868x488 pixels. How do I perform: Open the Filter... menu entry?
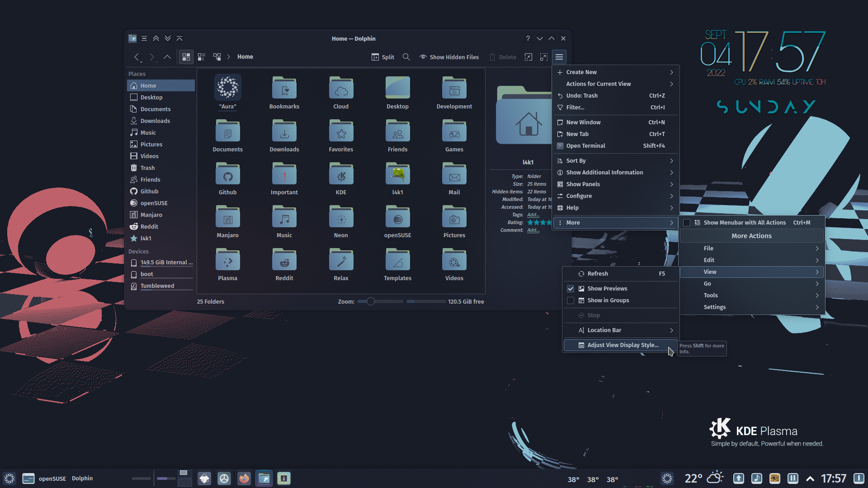tap(616, 108)
